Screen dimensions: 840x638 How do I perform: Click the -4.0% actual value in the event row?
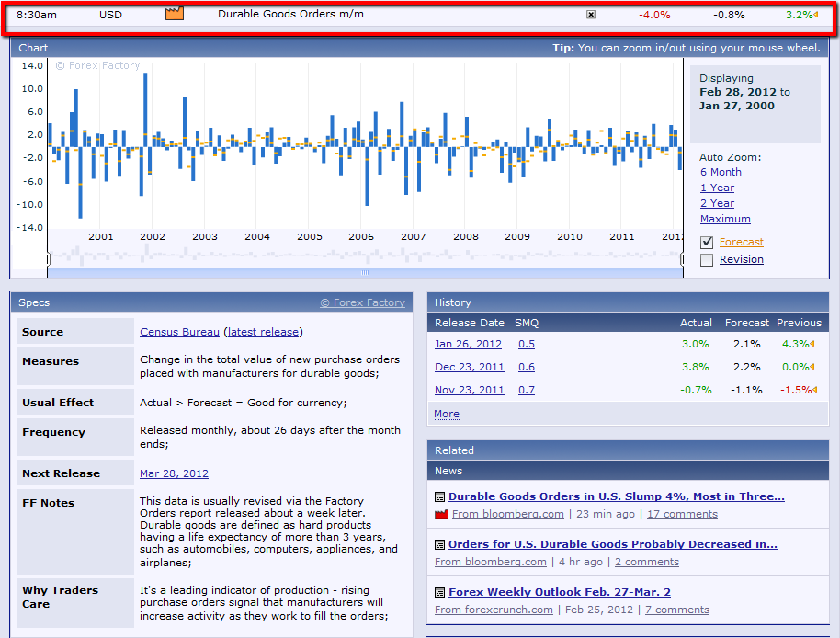654,15
